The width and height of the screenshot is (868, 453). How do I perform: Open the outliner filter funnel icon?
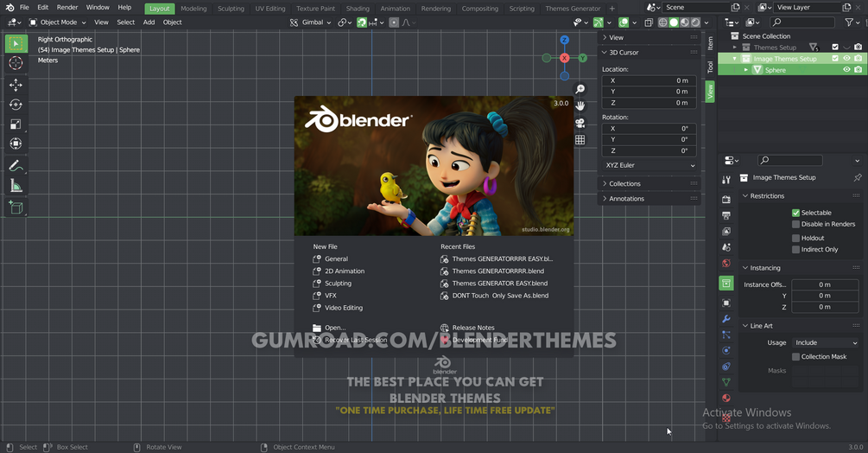click(849, 22)
